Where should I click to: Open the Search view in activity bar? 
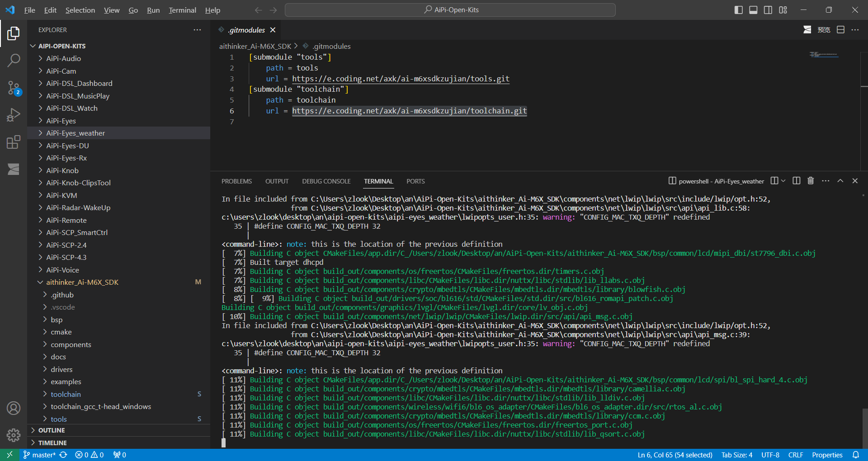(14, 60)
